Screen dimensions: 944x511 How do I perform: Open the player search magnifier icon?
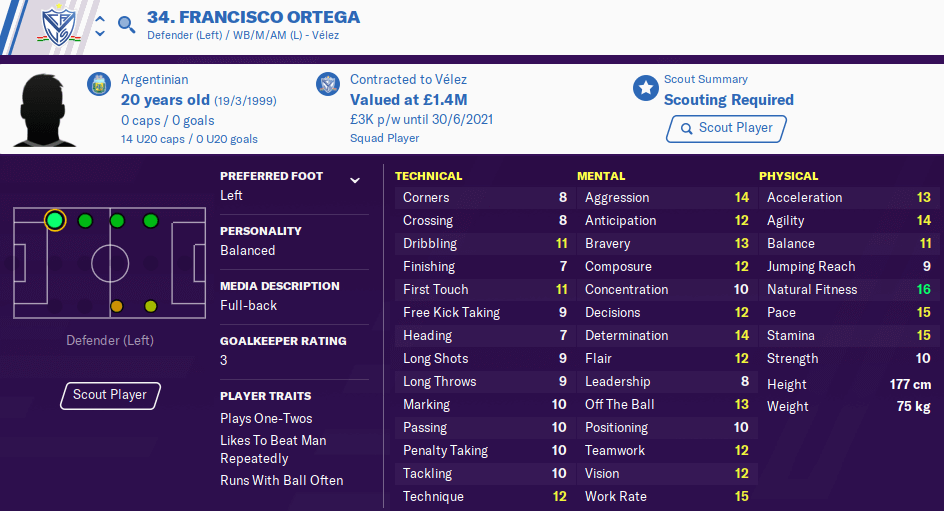(126, 25)
